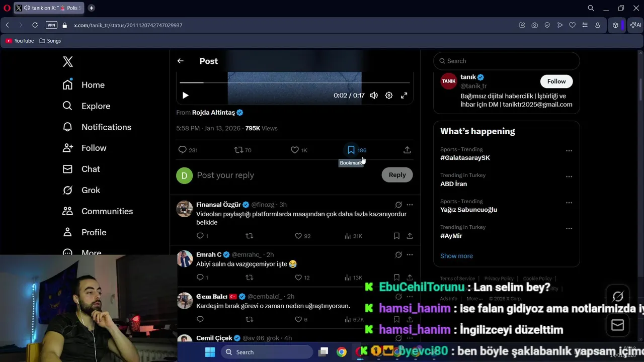The width and height of the screenshot is (644, 362).
Task: Follow the tanık account
Action: pos(556,81)
